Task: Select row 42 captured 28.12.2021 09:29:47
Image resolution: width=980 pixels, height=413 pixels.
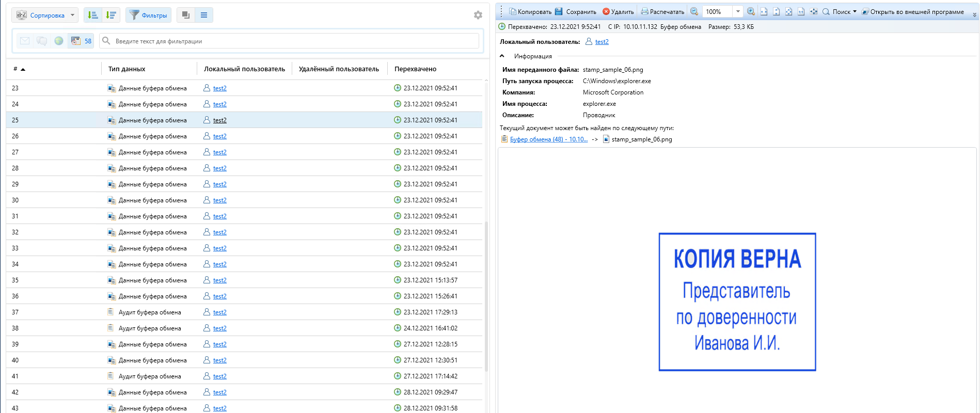Action: (x=244, y=392)
